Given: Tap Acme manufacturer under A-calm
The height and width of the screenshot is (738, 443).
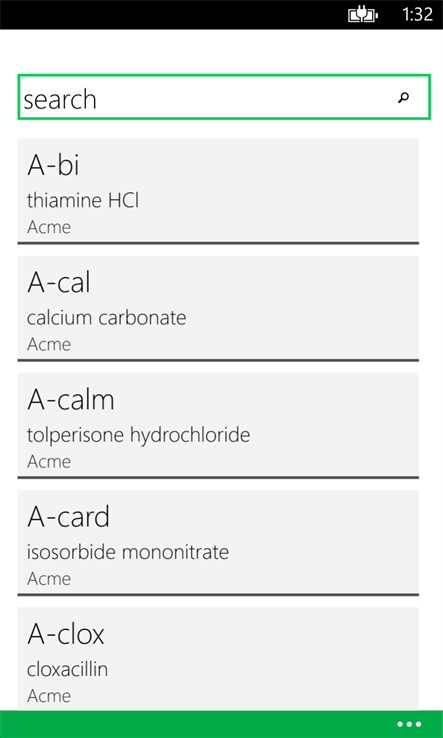Looking at the screenshot, I should [49, 462].
